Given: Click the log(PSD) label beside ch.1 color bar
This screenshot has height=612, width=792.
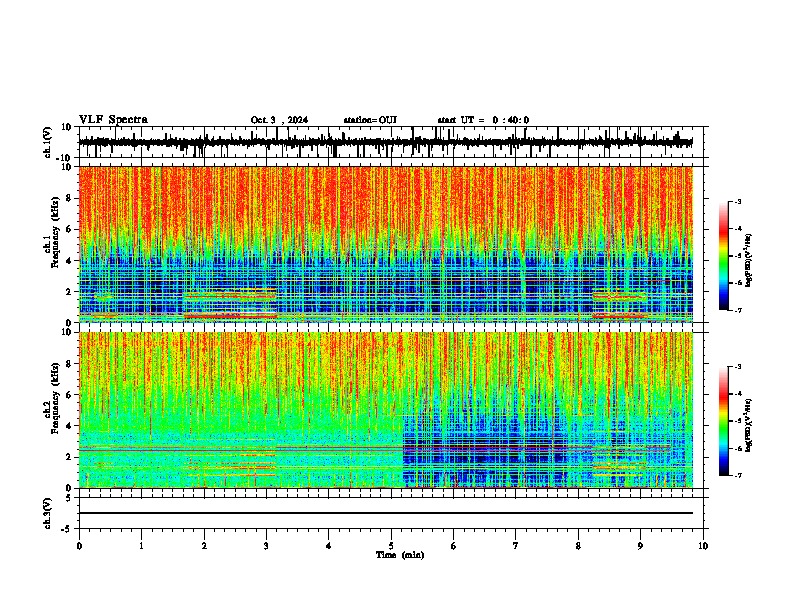Looking at the screenshot, I should pos(749,260).
